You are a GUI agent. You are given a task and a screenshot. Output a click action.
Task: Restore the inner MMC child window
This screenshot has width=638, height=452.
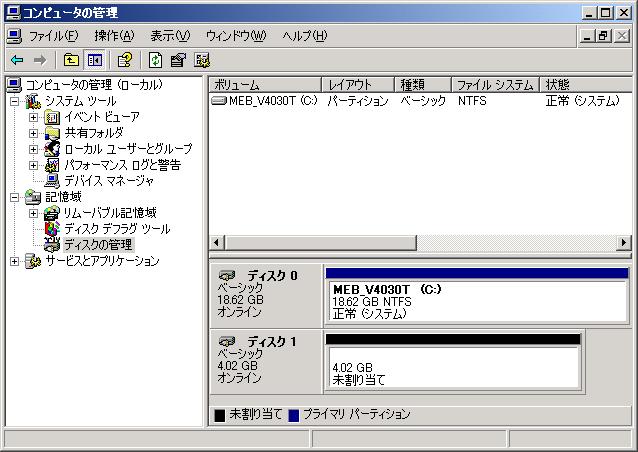pos(603,36)
